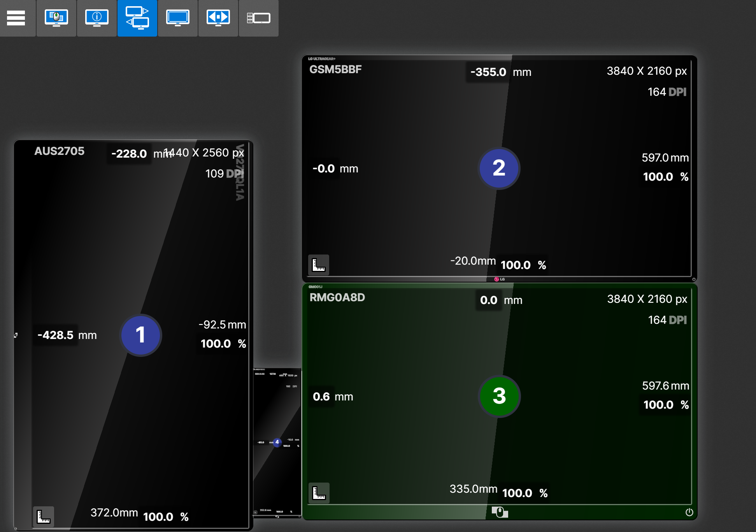Screen dimensions: 756x532
Task: Click the GSM5BBF monitor name
Action: [335, 69]
